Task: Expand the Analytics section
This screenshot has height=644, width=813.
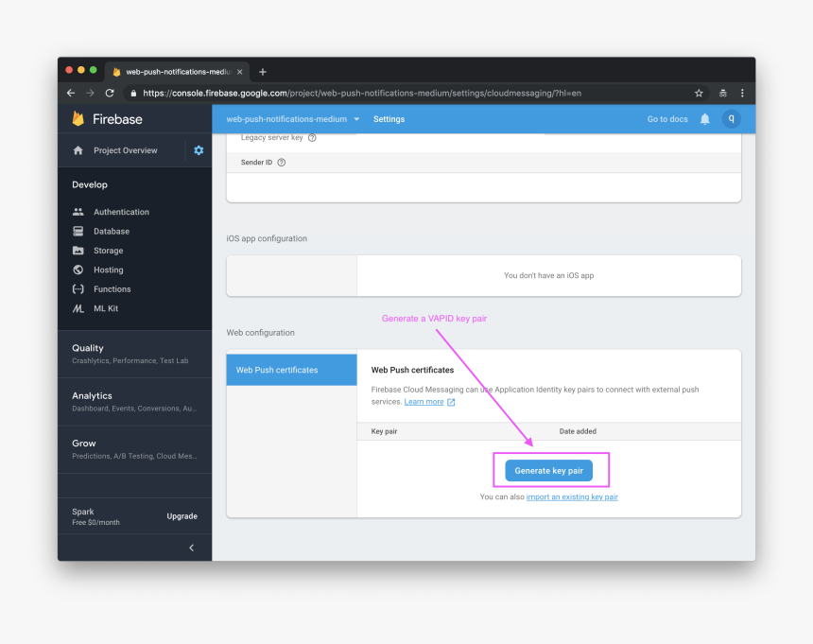Action: point(135,401)
